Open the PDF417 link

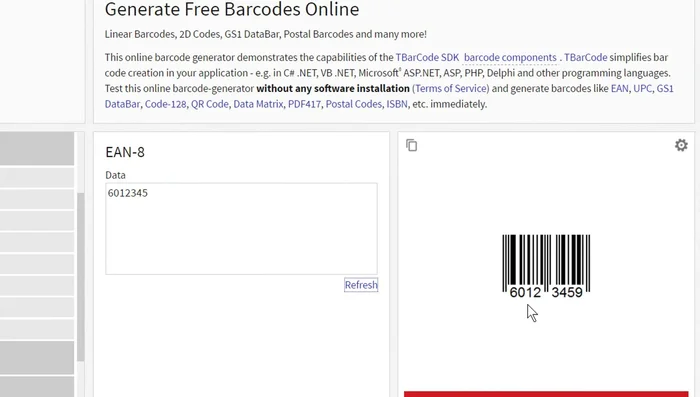click(304, 104)
